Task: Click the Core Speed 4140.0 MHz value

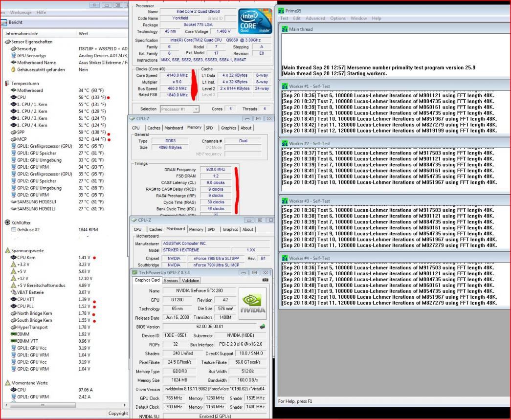Action: tap(177, 75)
